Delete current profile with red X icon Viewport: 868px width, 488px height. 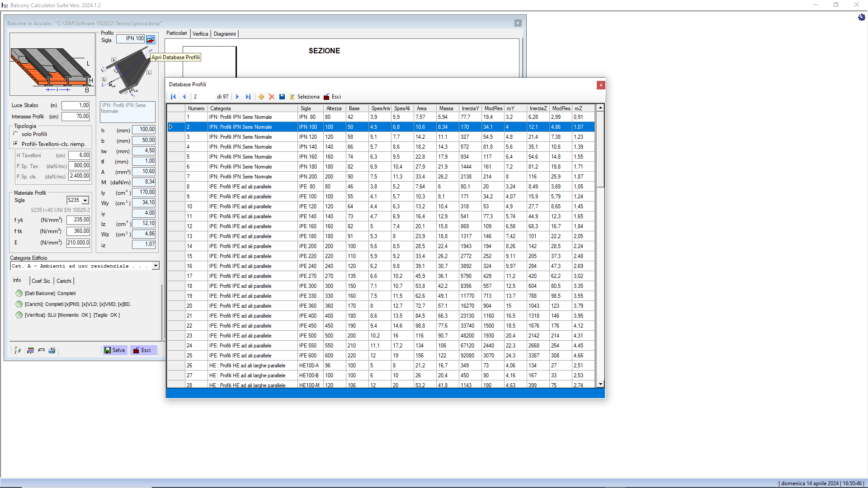click(x=272, y=97)
